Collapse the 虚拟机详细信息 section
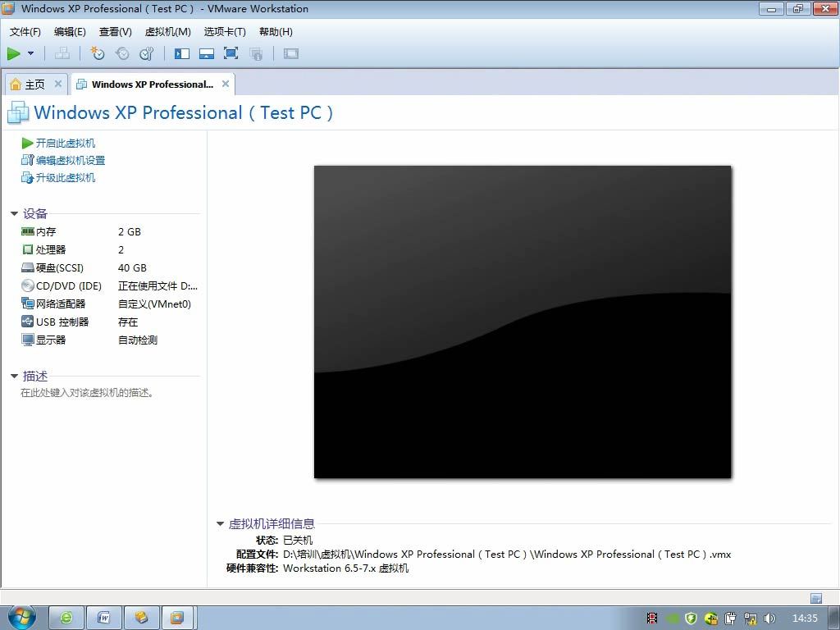The height and width of the screenshot is (630, 840). [220, 524]
